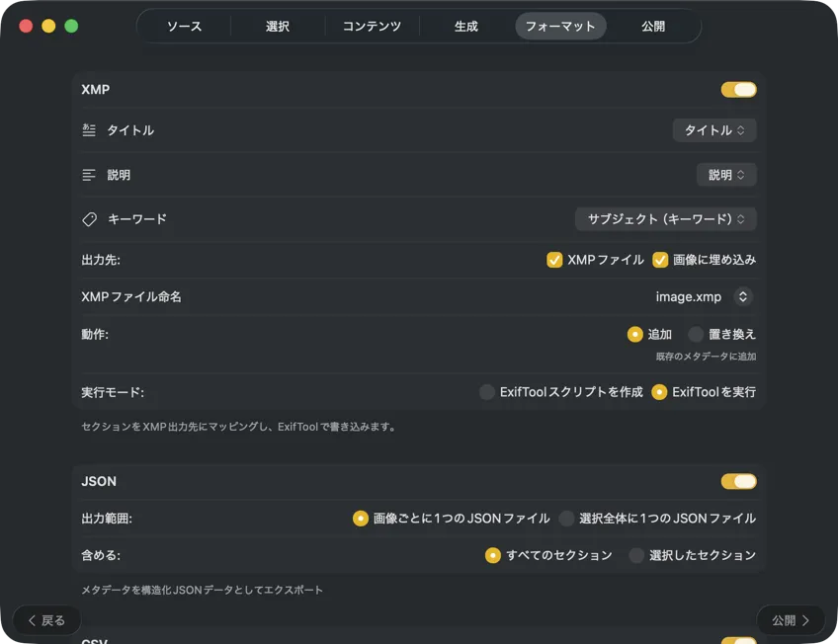The image size is (838, 644).
Task: Click the タイトル field icon
Action: pyautogui.click(x=89, y=129)
